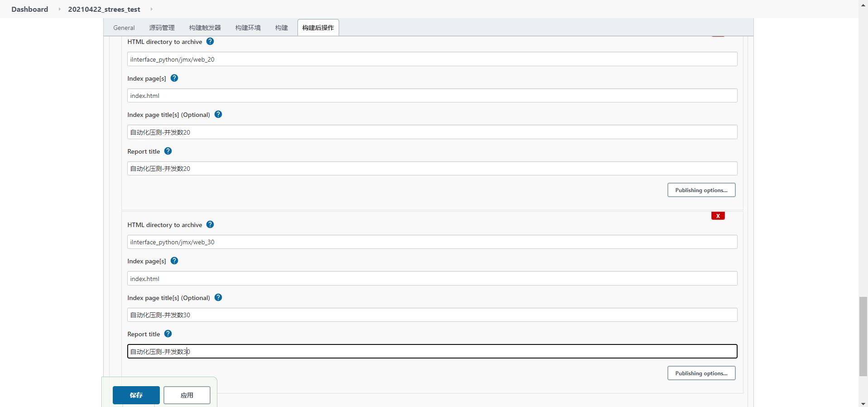Switch to the 构建环境 tab
This screenshot has height=407, width=868.
248,28
